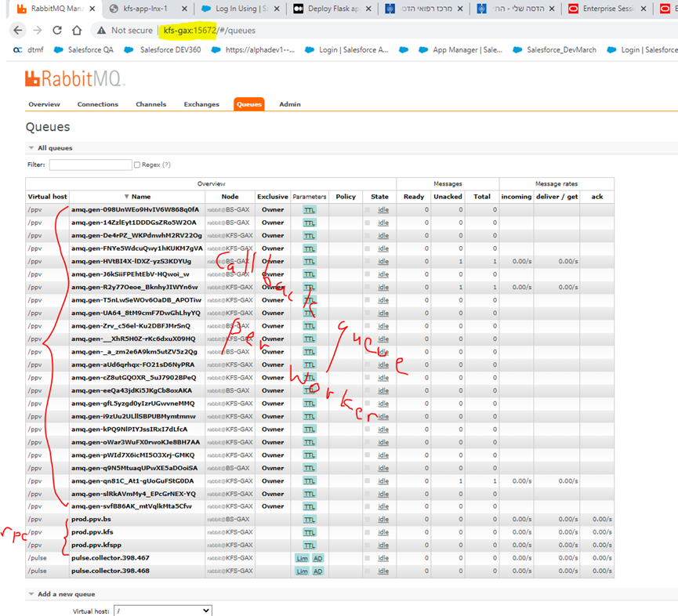Click the Not secure warning icon
The width and height of the screenshot is (678, 616).
(101, 31)
